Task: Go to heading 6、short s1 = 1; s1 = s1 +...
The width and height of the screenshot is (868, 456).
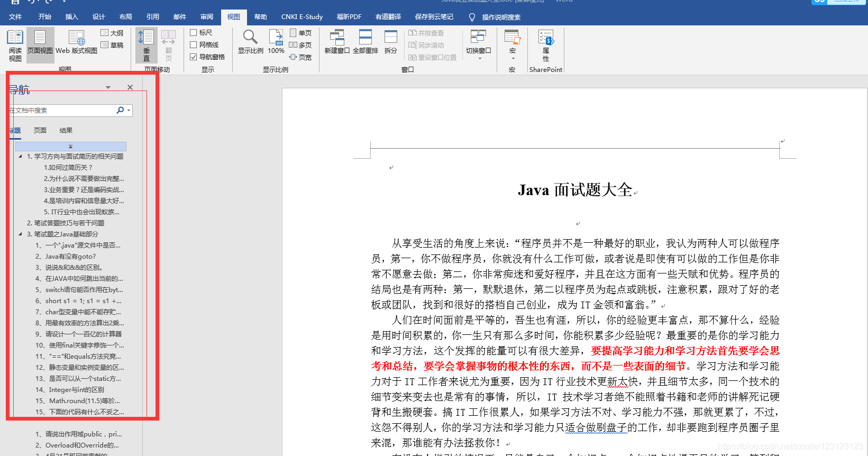Action: [78, 301]
